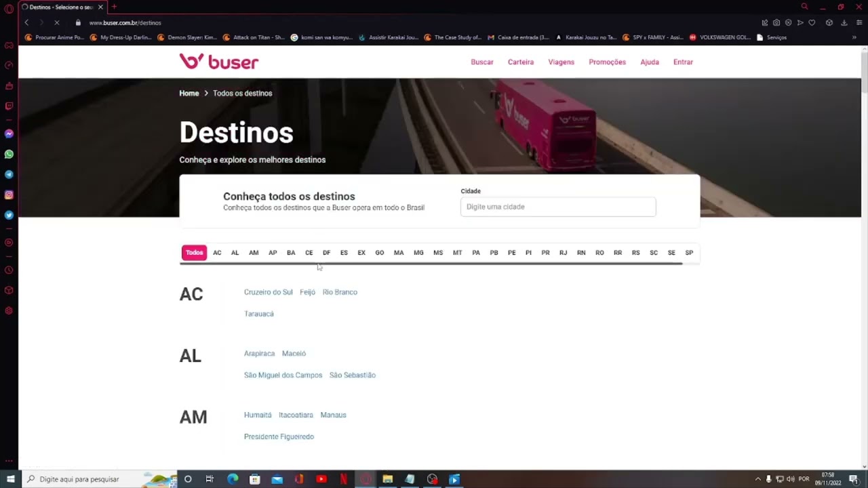Stop page loading with the X button

pyautogui.click(x=57, y=22)
